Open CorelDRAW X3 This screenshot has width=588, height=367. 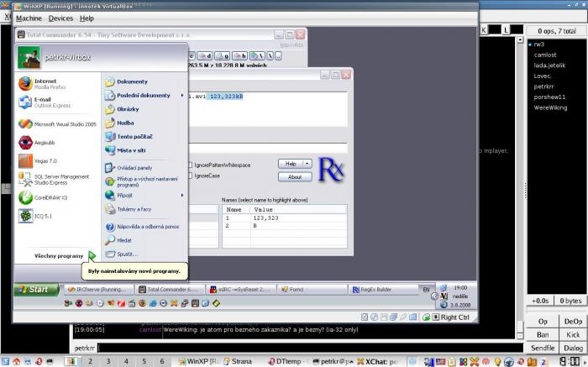[x=43, y=197]
